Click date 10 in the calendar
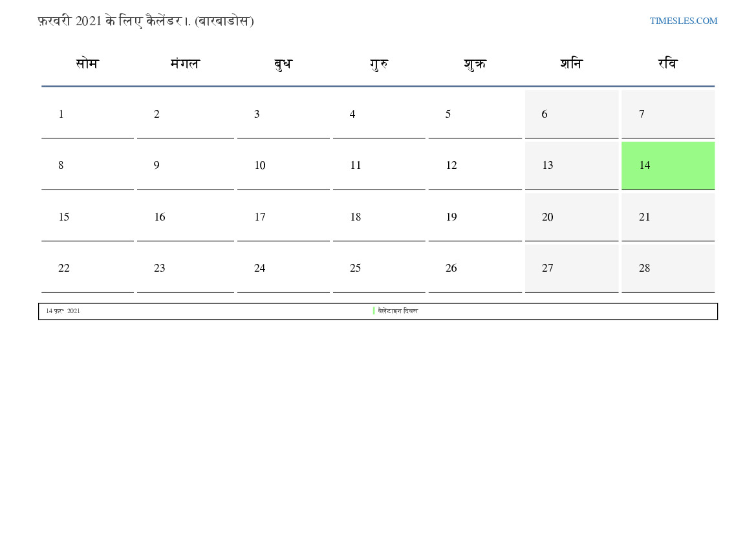Image resolution: width=756 pixels, height=535 pixels. 283,166
